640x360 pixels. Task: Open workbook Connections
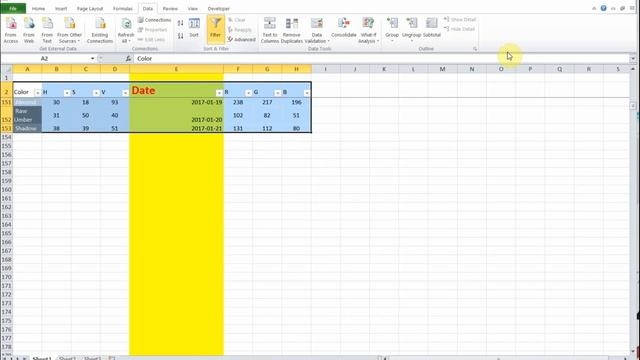154,20
